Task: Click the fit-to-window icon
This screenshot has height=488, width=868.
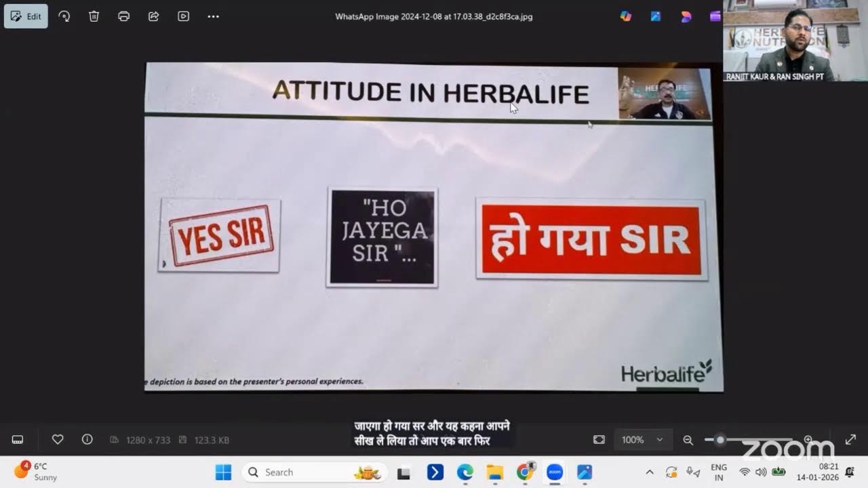Action: tap(599, 440)
